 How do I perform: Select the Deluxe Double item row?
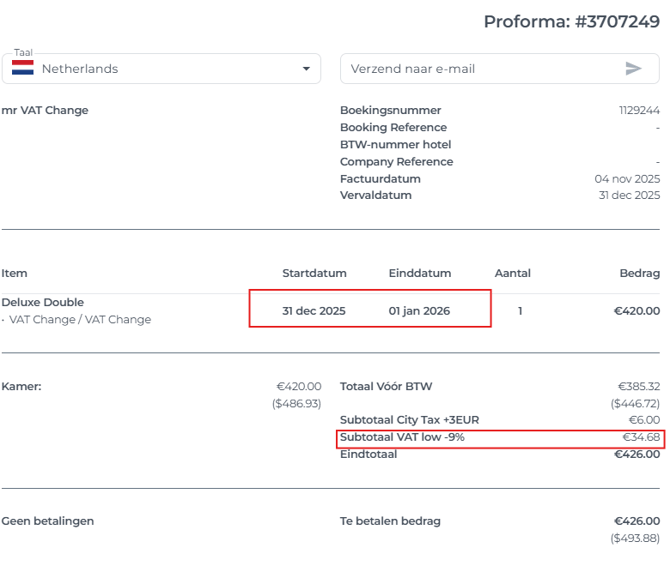(42, 302)
